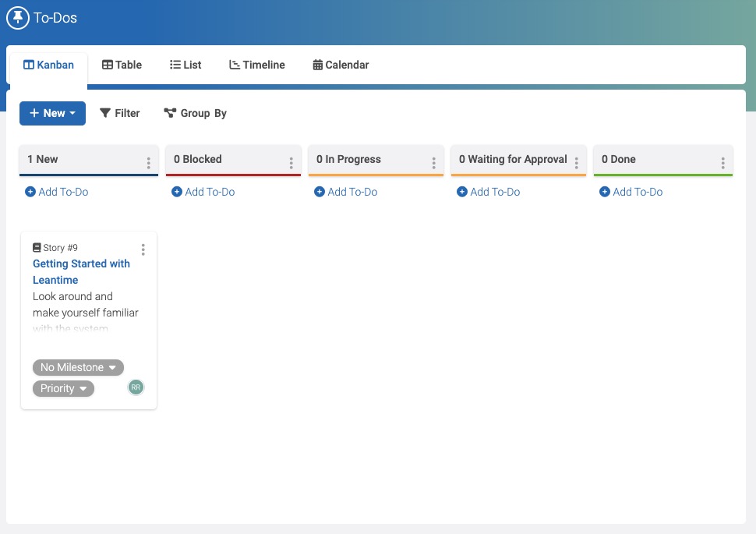Click the Group By icon
756x534 pixels.
pos(170,112)
